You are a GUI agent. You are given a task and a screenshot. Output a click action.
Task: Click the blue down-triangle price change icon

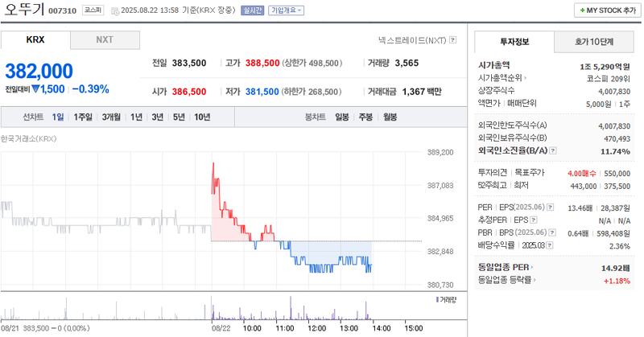pos(35,89)
